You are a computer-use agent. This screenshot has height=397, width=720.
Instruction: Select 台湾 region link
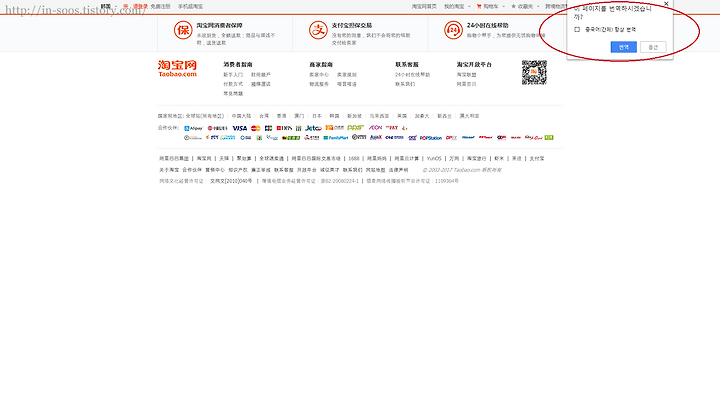(x=264, y=116)
